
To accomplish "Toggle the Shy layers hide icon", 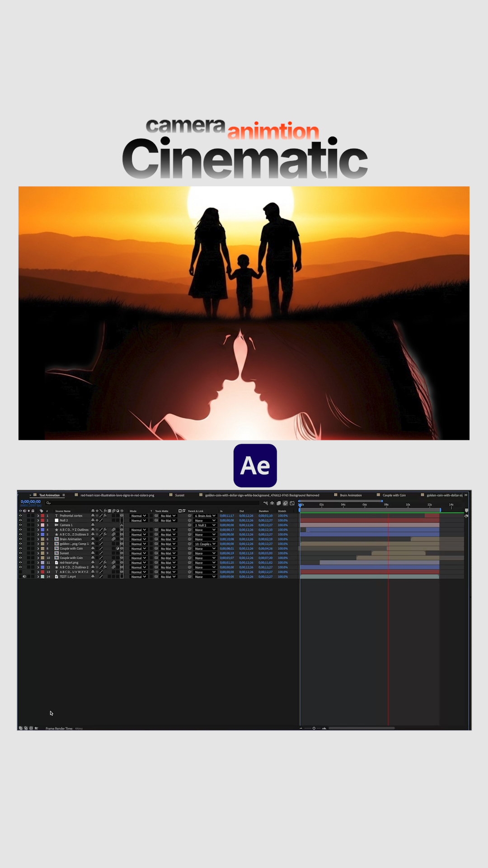I will (272, 503).
